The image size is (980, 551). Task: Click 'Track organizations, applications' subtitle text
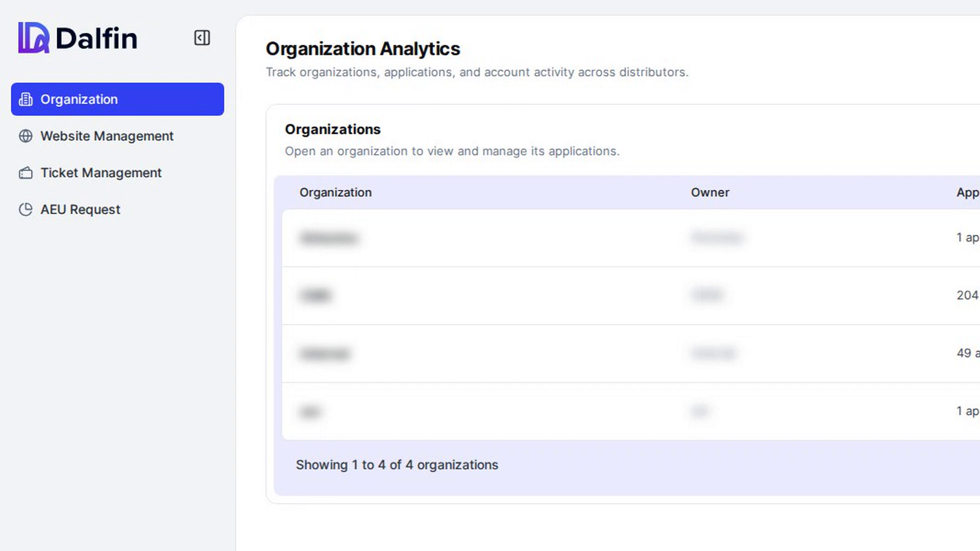[477, 72]
